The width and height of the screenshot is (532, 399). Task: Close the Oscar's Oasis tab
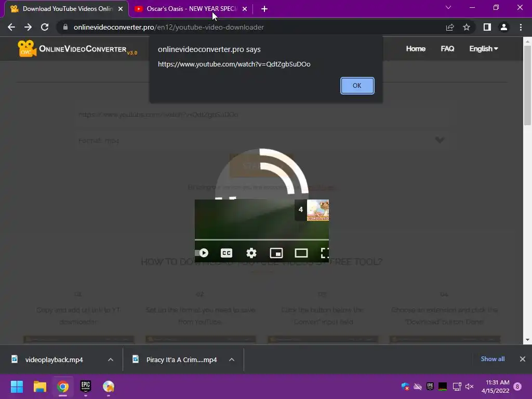point(245,9)
